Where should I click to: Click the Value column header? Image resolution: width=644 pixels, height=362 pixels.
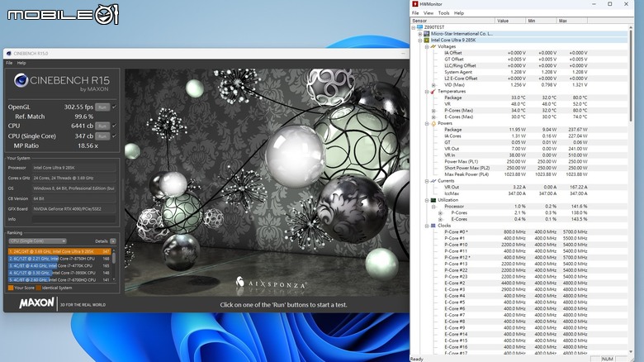[510, 21]
